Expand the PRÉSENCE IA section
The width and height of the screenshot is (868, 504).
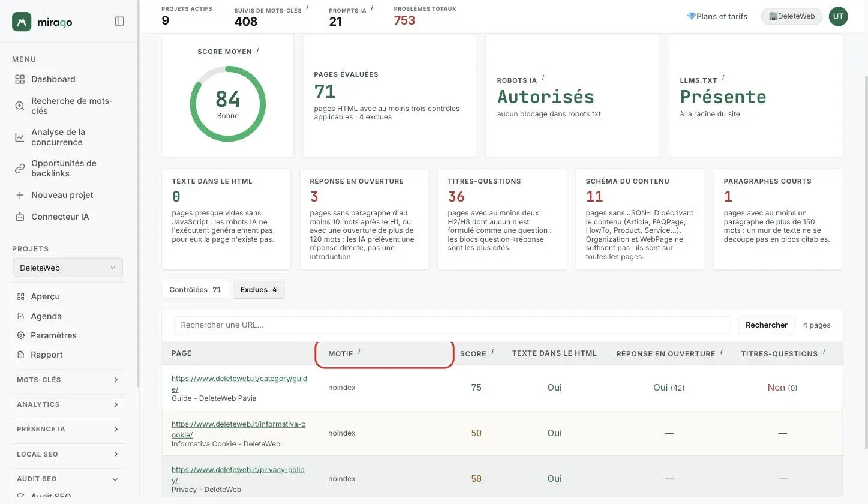point(68,429)
